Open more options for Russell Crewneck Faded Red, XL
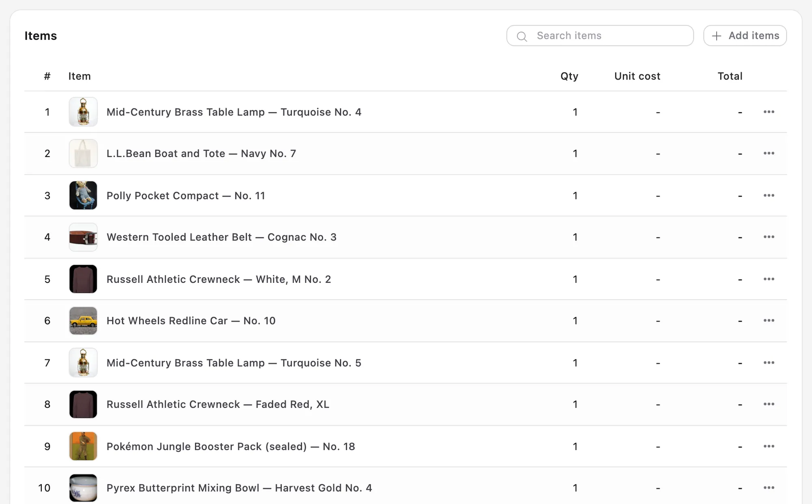 coord(769,404)
